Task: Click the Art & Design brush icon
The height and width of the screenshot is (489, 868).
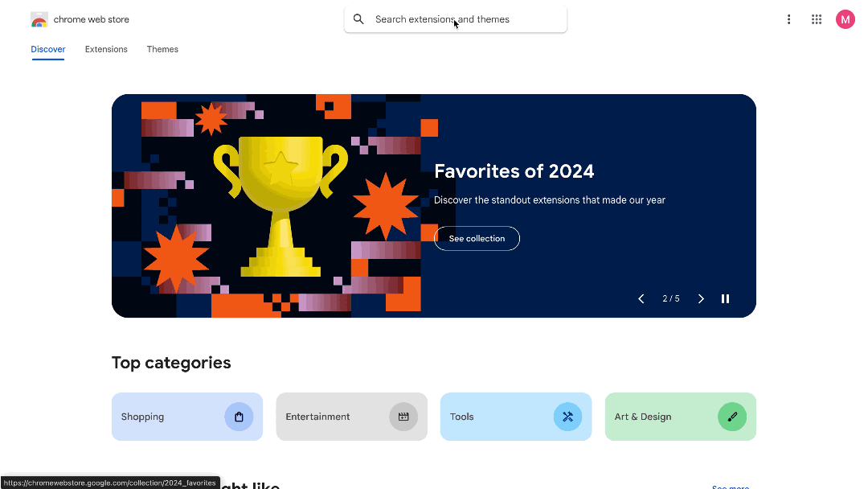Action: 732,417
